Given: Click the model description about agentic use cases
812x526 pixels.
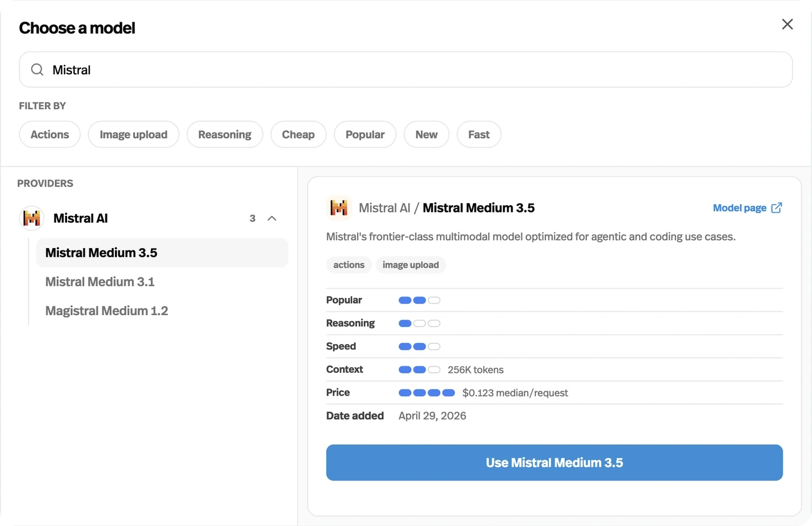Looking at the screenshot, I should click(531, 237).
